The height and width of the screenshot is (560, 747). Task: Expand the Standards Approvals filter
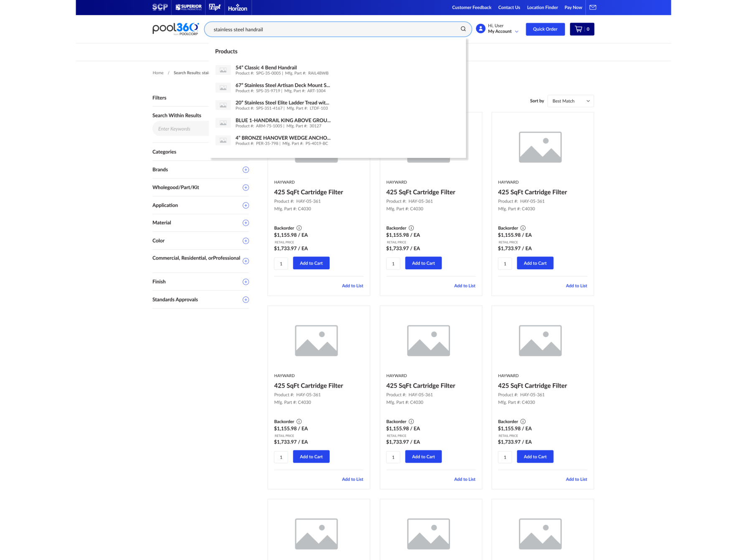pyautogui.click(x=246, y=300)
